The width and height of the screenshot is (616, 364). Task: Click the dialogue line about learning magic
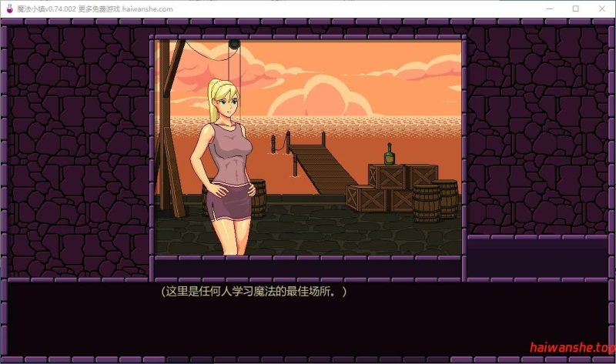(254, 292)
